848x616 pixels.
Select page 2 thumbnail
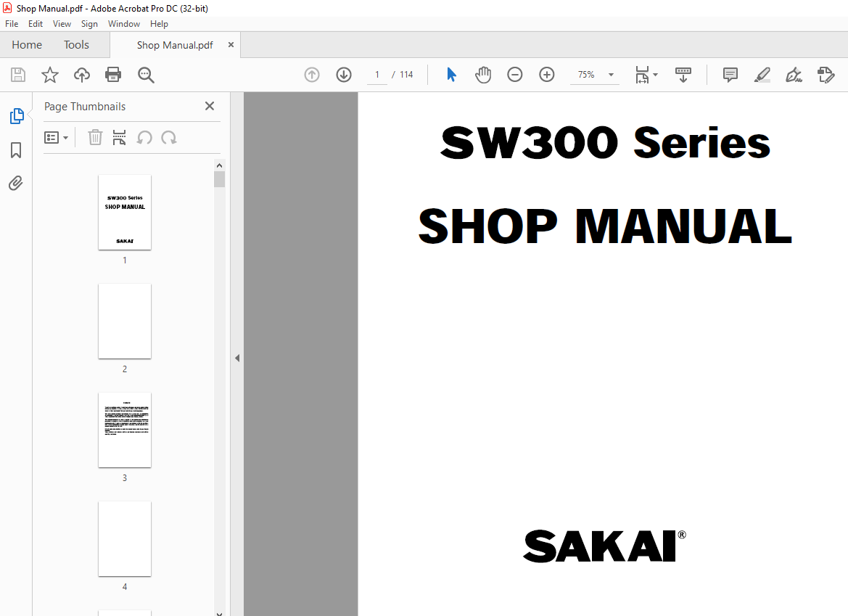[x=124, y=321]
